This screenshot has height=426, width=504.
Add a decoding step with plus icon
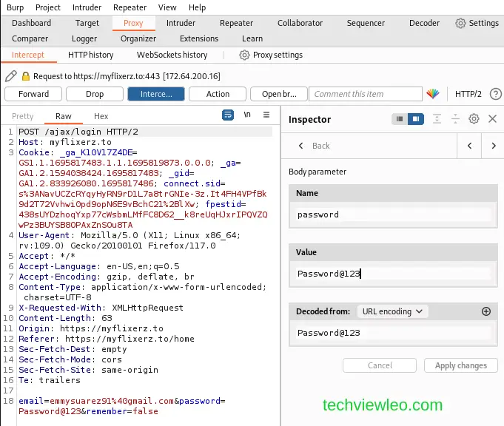pos(486,311)
